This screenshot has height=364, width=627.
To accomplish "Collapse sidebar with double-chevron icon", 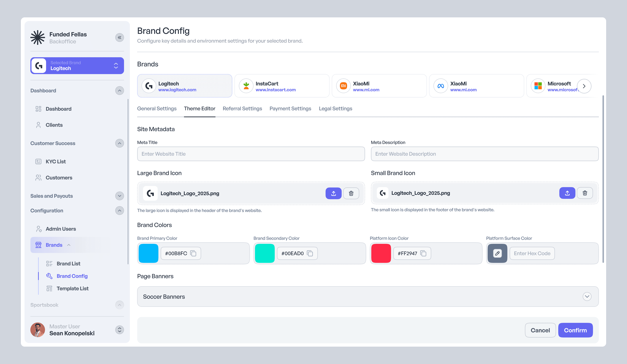I will pos(119,37).
